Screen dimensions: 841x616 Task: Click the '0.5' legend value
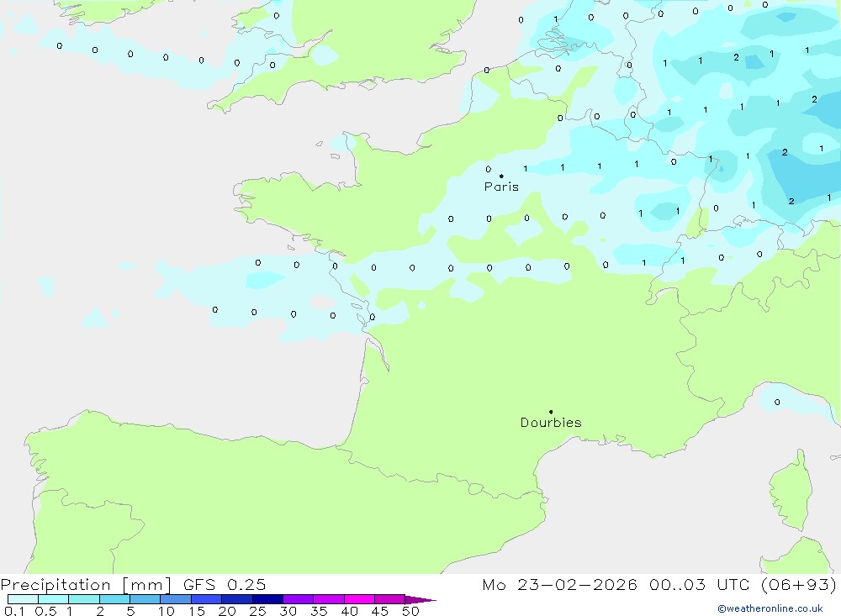[45, 611]
